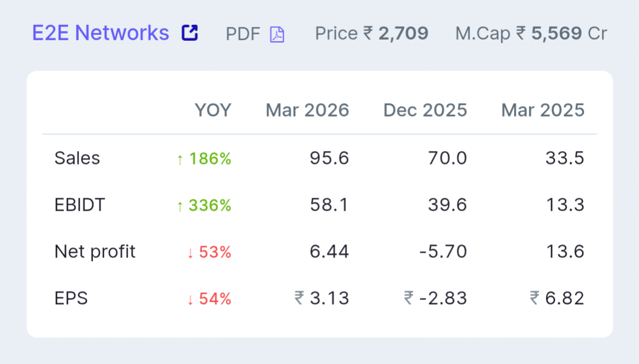Click the external link icon beside E2E Networks
The width and height of the screenshot is (639, 364).
click(190, 33)
